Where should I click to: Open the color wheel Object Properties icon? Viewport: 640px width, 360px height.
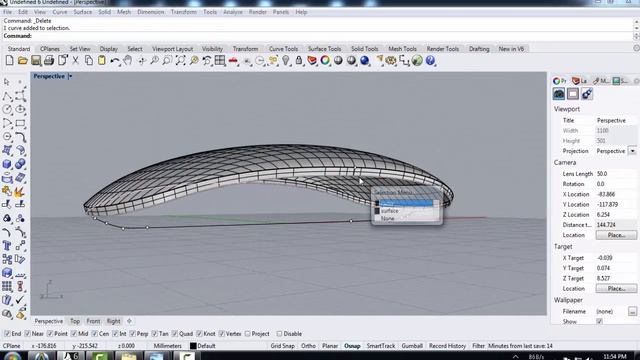click(x=325, y=61)
